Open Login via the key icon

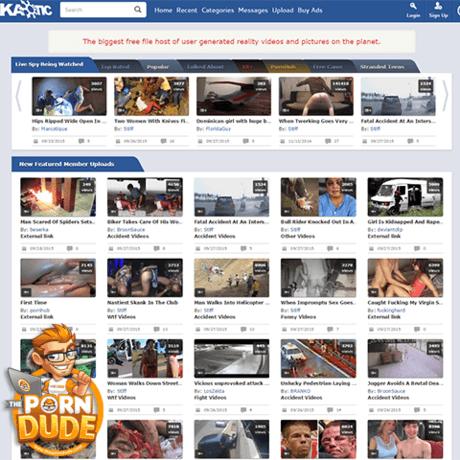pos(413,6)
